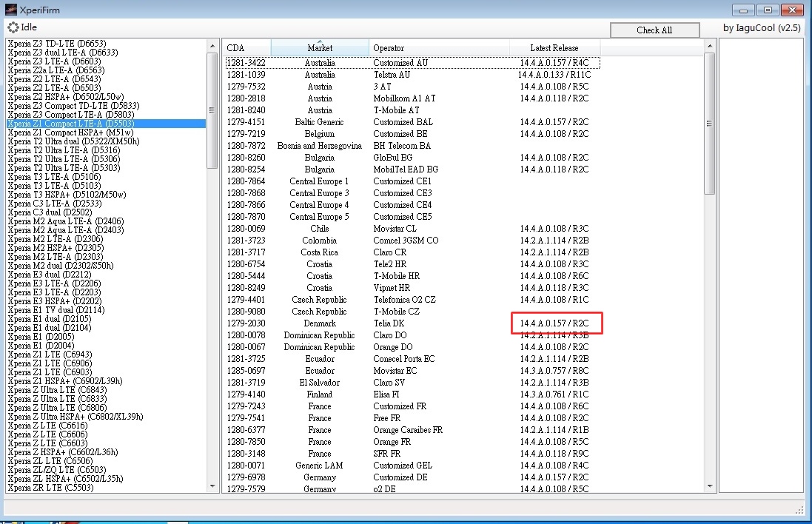
Task: Select the Vipnet HR row
Action: pyautogui.click(x=412, y=288)
